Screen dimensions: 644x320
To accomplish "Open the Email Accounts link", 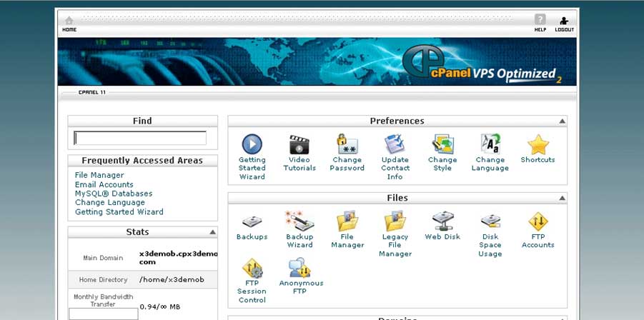I will [x=104, y=184].
